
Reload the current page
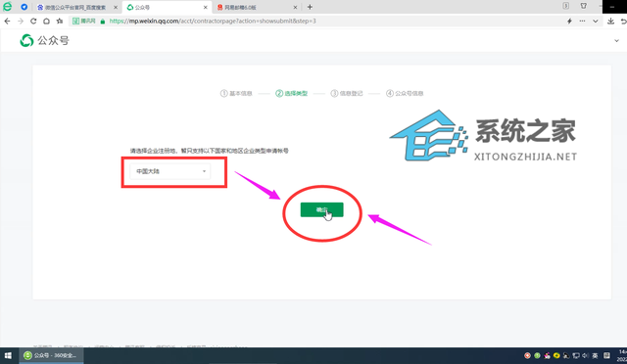(x=33, y=22)
